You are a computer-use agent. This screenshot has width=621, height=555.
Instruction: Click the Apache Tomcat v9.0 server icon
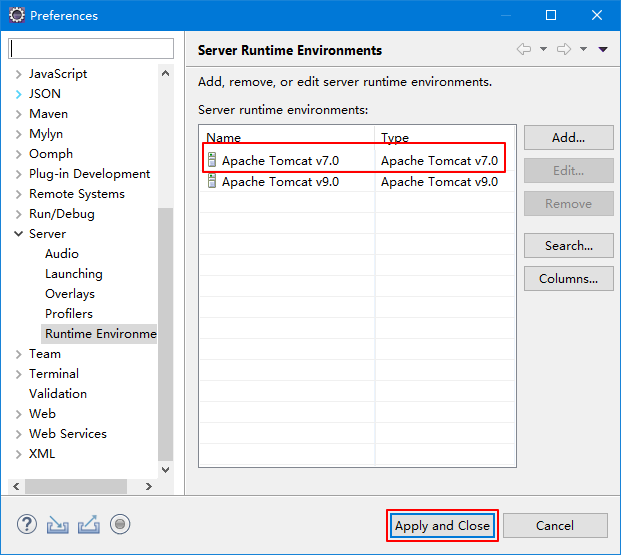[x=212, y=181]
